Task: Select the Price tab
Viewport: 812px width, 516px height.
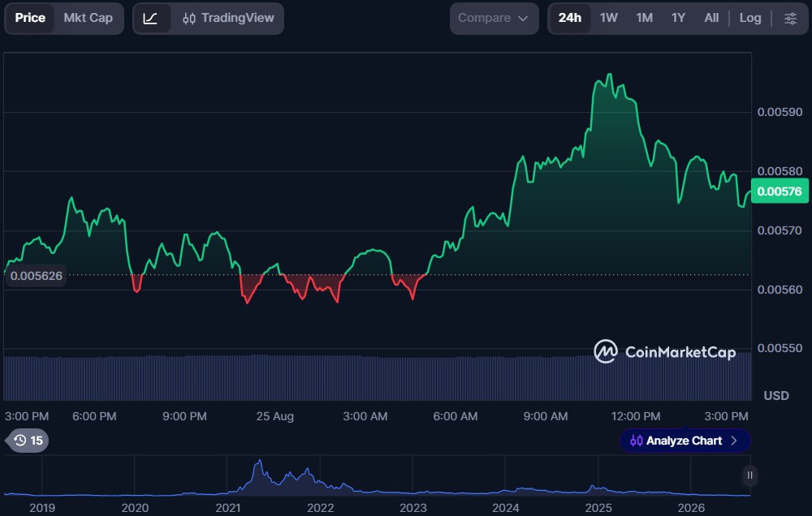Action: pyautogui.click(x=30, y=18)
